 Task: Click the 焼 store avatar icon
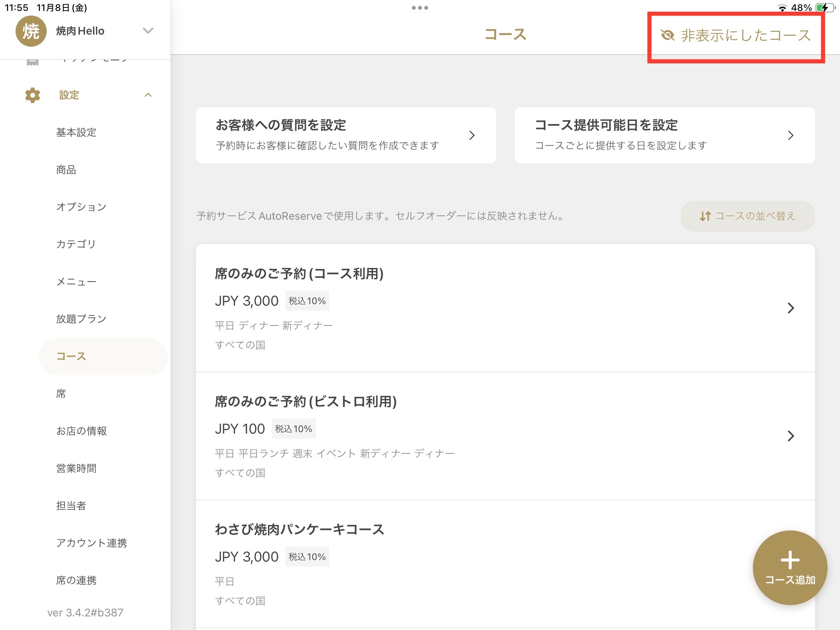coord(31,31)
